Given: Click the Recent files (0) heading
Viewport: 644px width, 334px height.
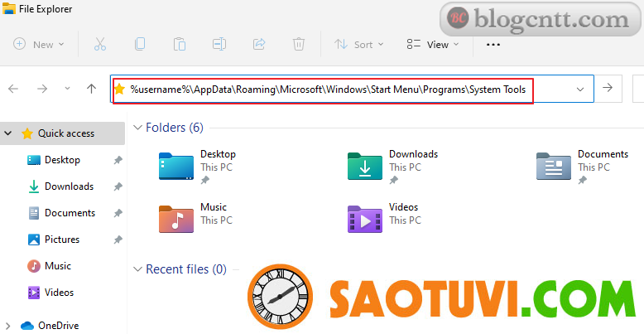Looking at the screenshot, I should coord(186,269).
